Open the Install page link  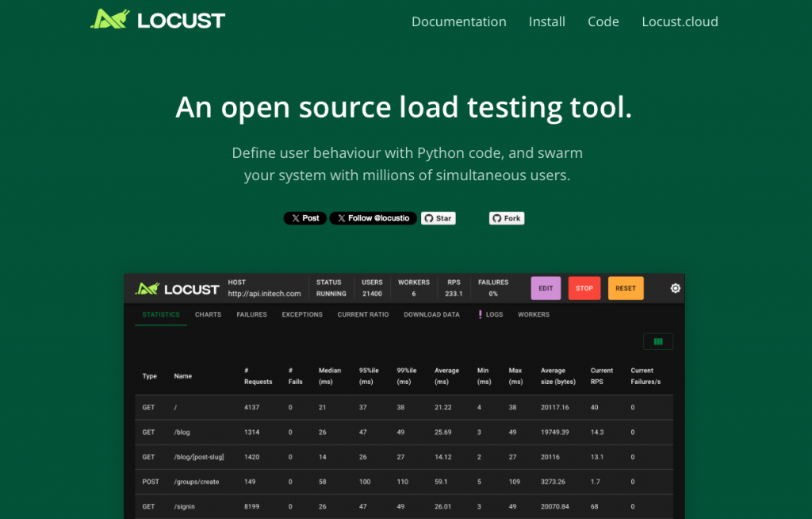click(x=547, y=21)
